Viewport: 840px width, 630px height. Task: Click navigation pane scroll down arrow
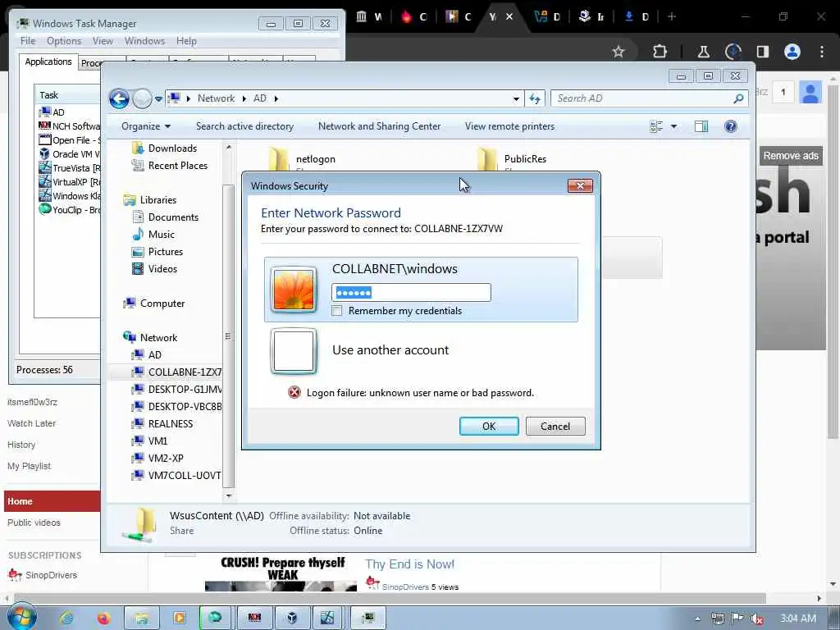[x=229, y=496]
